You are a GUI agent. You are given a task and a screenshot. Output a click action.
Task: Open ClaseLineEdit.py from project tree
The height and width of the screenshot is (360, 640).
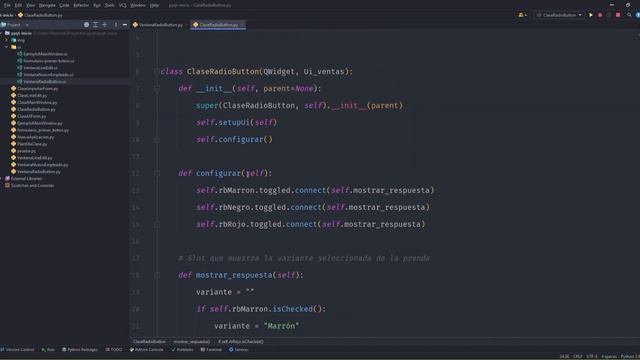click(29, 96)
